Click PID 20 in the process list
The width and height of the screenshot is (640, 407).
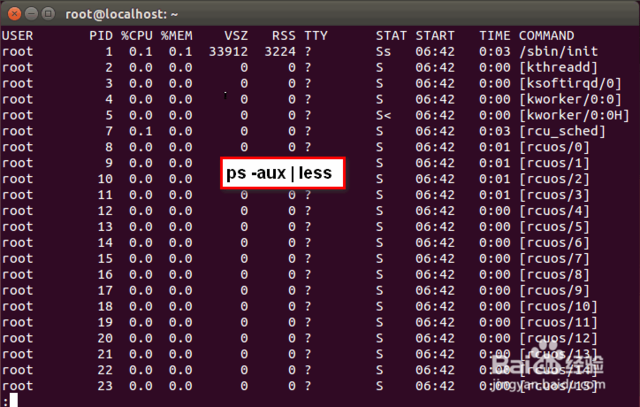(x=105, y=338)
